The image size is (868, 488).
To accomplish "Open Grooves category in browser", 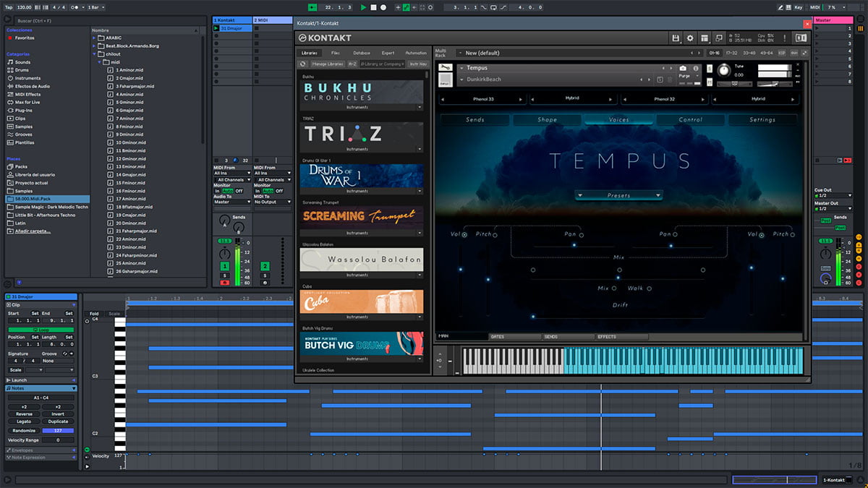I will point(24,134).
